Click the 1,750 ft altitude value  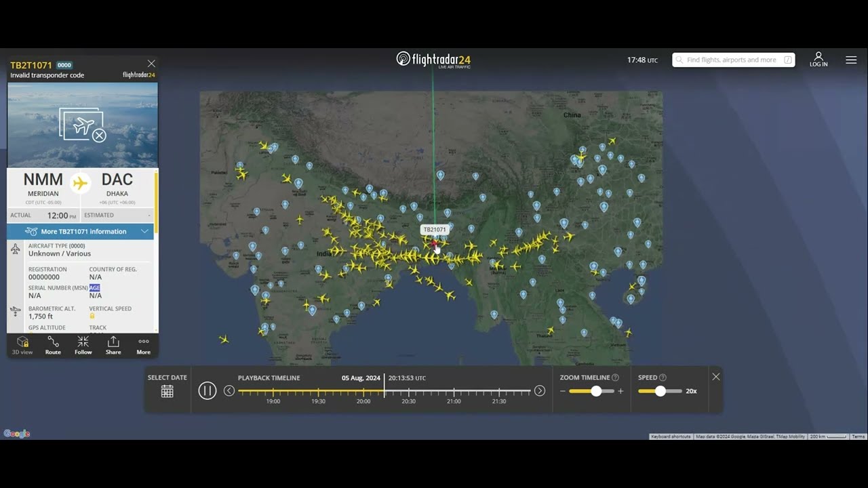(x=41, y=317)
